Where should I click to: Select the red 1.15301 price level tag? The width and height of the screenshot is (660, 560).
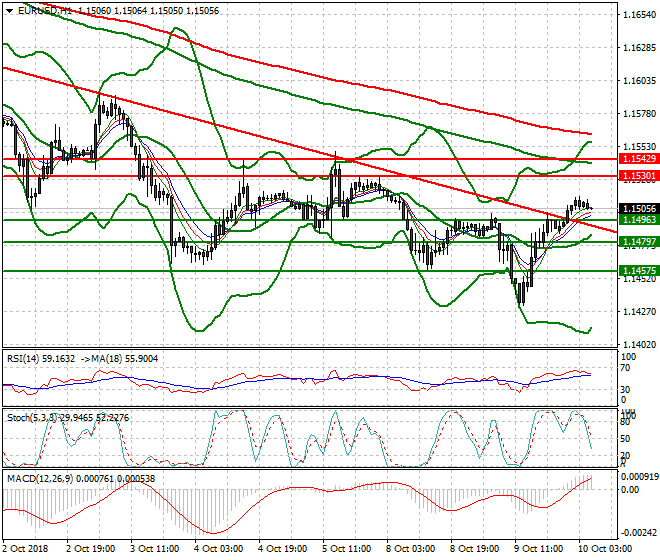(639, 176)
